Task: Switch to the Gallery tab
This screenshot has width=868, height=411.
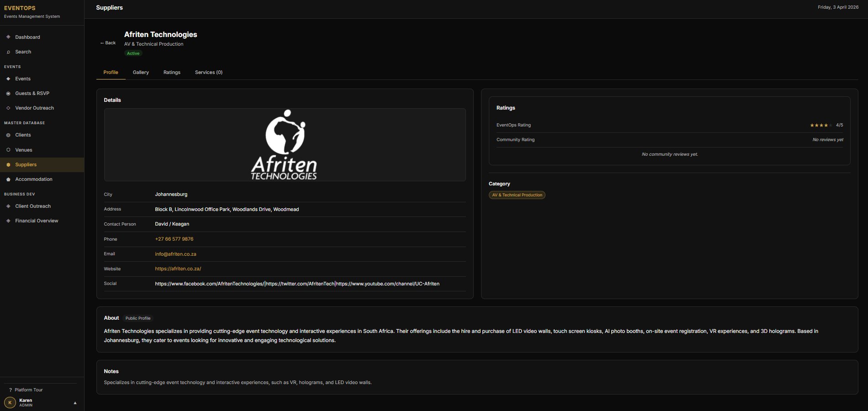Action: pos(141,72)
